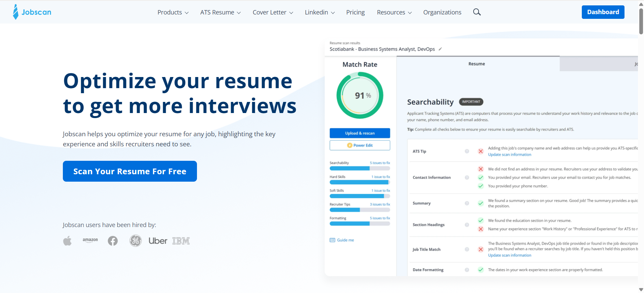Click green check in Date Formatting row

pos(481,270)
